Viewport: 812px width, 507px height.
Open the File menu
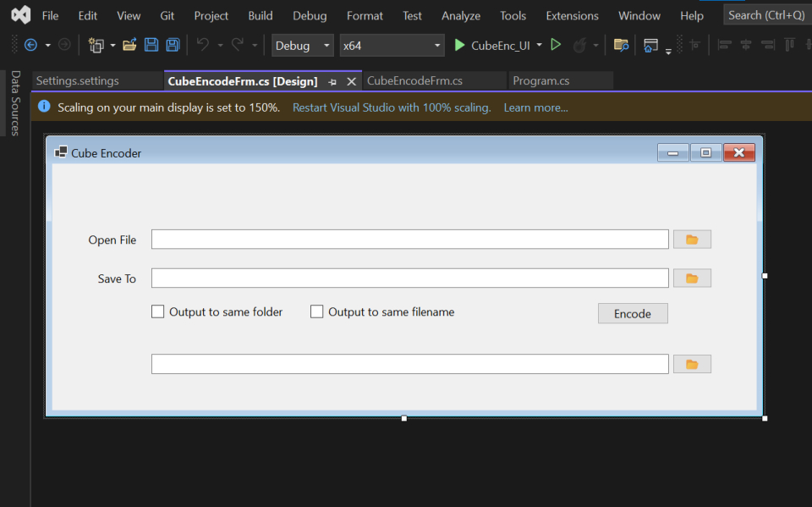pyautogui.click(x=50, y=16)
